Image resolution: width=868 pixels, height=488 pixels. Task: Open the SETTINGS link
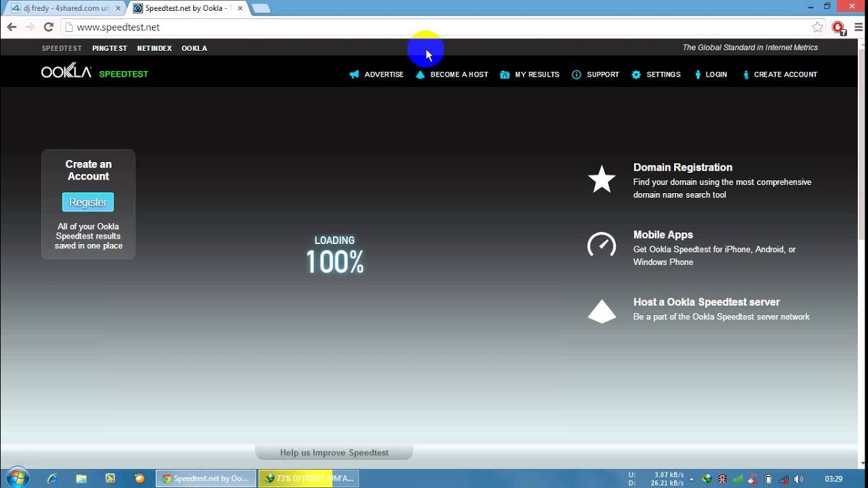coord(663,75)
